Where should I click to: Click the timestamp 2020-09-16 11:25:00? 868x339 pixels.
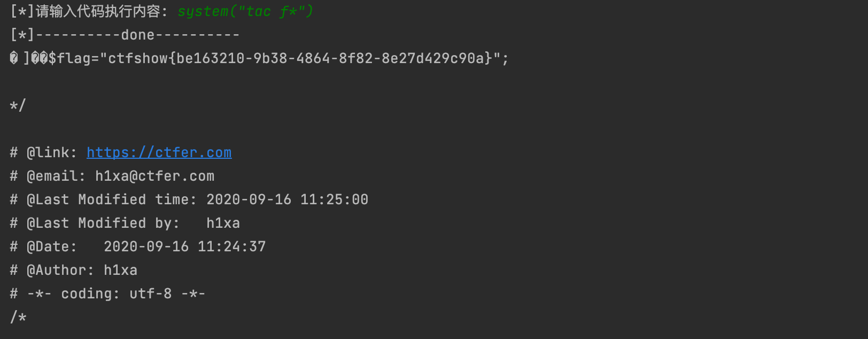click(x=288, y=200)
